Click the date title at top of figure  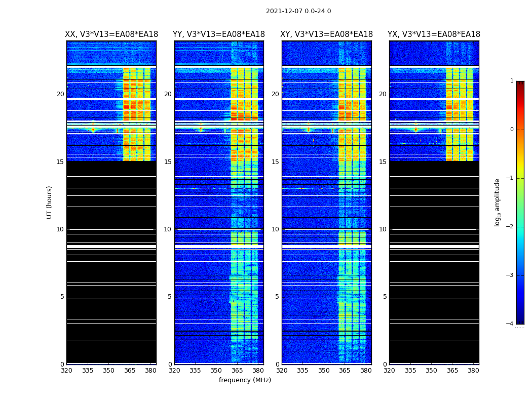(298, 11)
